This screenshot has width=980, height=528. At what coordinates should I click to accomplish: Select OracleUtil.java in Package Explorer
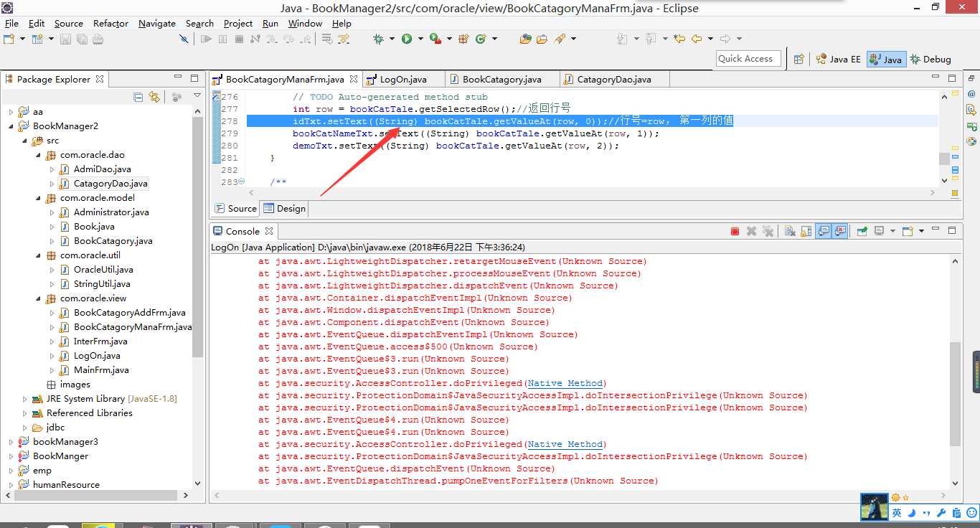(x=103, y=270)
